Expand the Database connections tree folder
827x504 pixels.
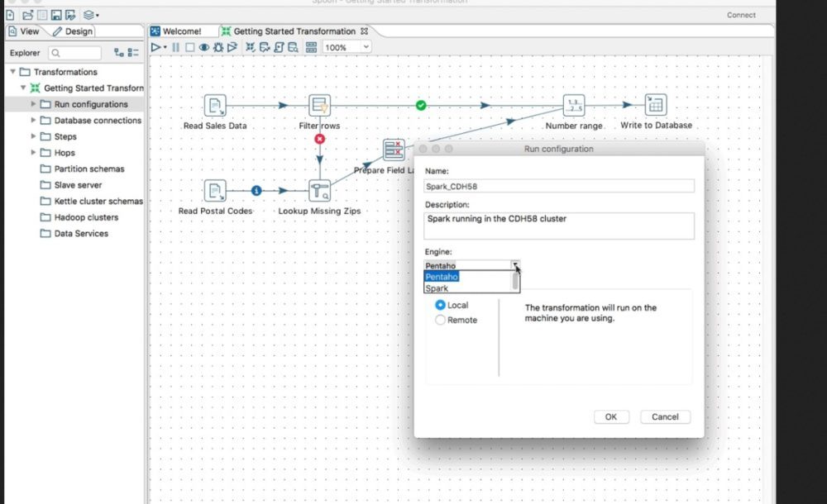34,121
